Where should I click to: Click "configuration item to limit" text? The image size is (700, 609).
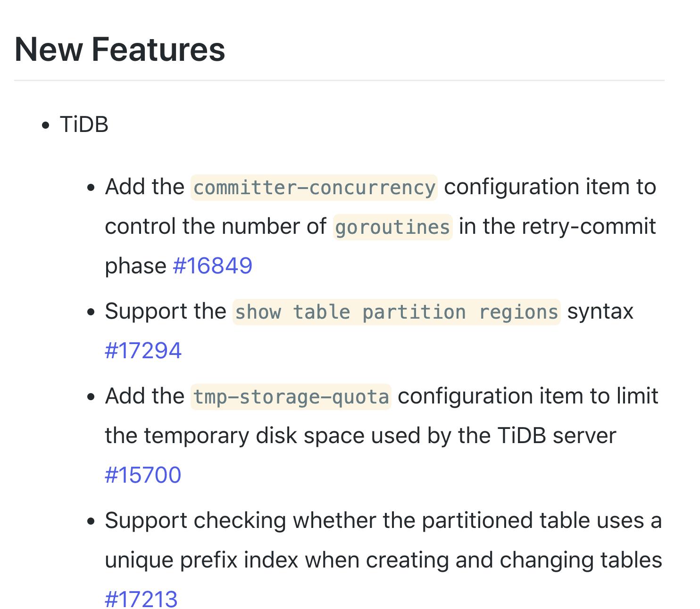pos(528,396)
